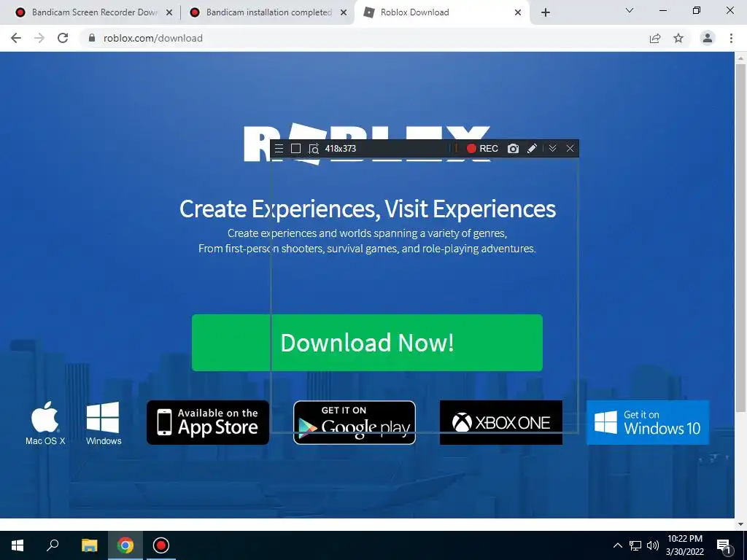Open the Bandicam overlay hamburger menu
Screen dimensions: 747x560
click(x=279, y=149)
